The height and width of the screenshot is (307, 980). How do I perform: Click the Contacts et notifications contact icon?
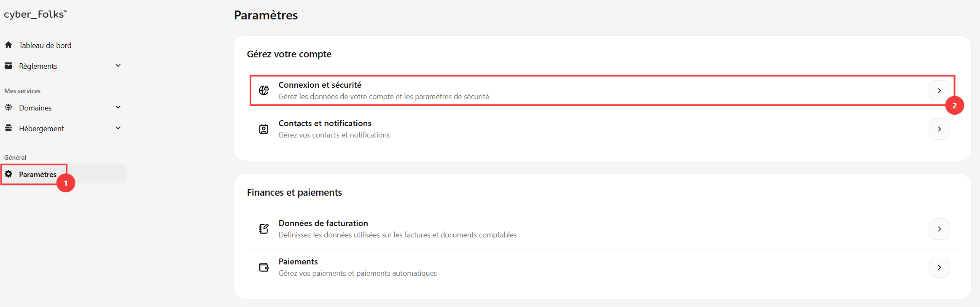tap(264, 129)
